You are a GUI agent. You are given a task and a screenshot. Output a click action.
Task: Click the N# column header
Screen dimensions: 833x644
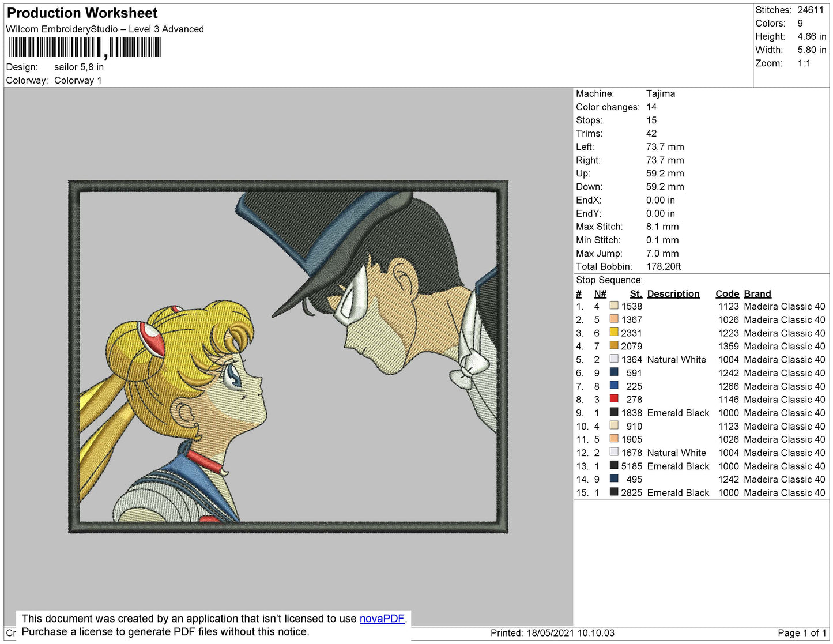[x=600, y=294]
